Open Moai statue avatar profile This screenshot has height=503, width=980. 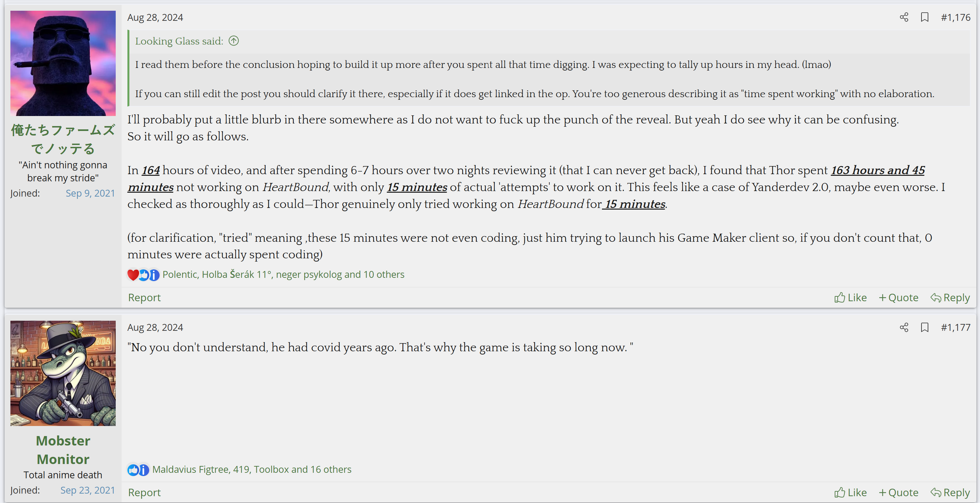click(63, 63)
